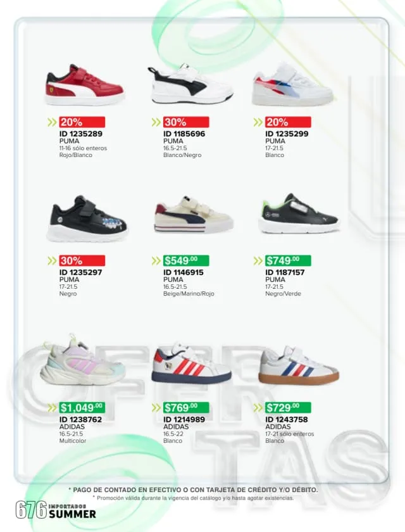Click the 30% discount tag above ID 1185696
Screen dimensions: 405x532
(186, 122)
